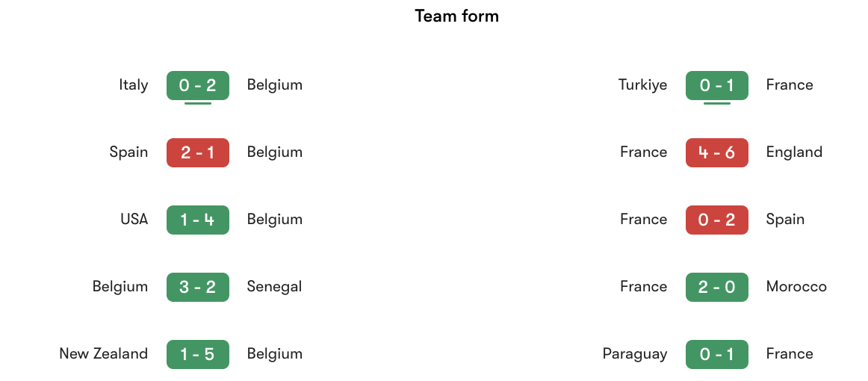Click the Italy team name

134,84
